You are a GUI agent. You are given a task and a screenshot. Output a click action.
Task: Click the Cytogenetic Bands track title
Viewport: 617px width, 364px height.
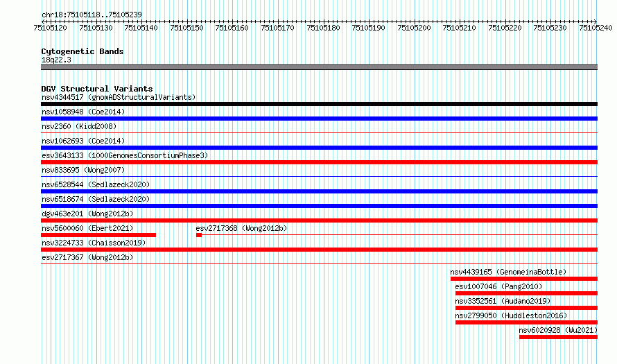[82, 51]
